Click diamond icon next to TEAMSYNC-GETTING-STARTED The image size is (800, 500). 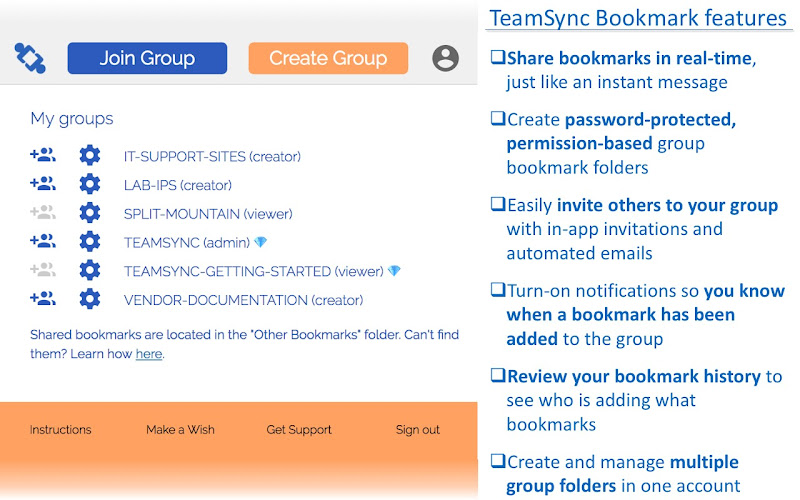click(394, 270)
